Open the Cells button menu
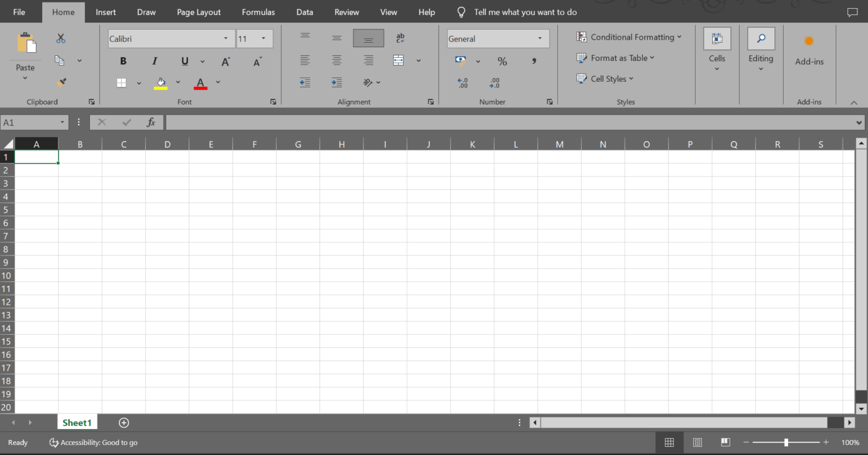Viewport: 868px width, 455px height. pos(717,50)
